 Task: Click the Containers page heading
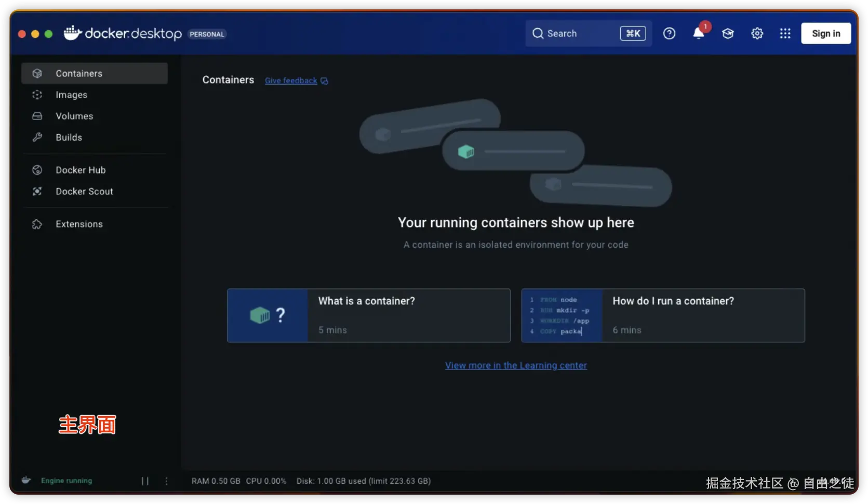click(x=228, y=79)
